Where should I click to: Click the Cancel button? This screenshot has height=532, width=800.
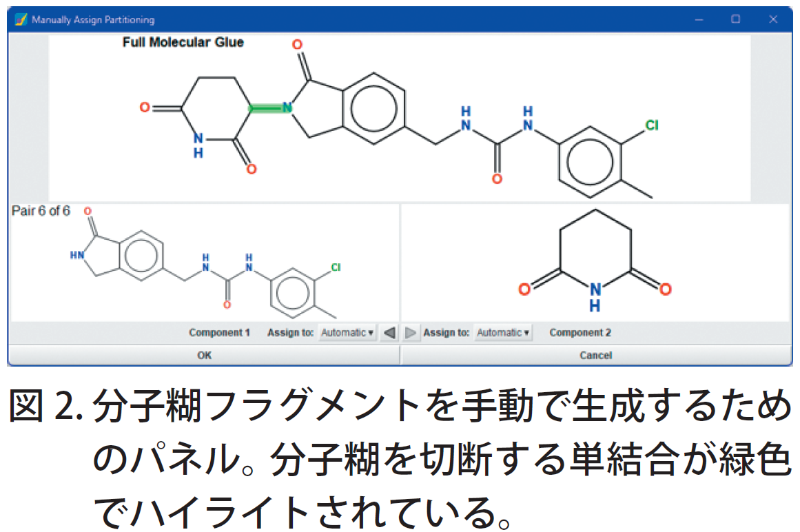(595, 355)
